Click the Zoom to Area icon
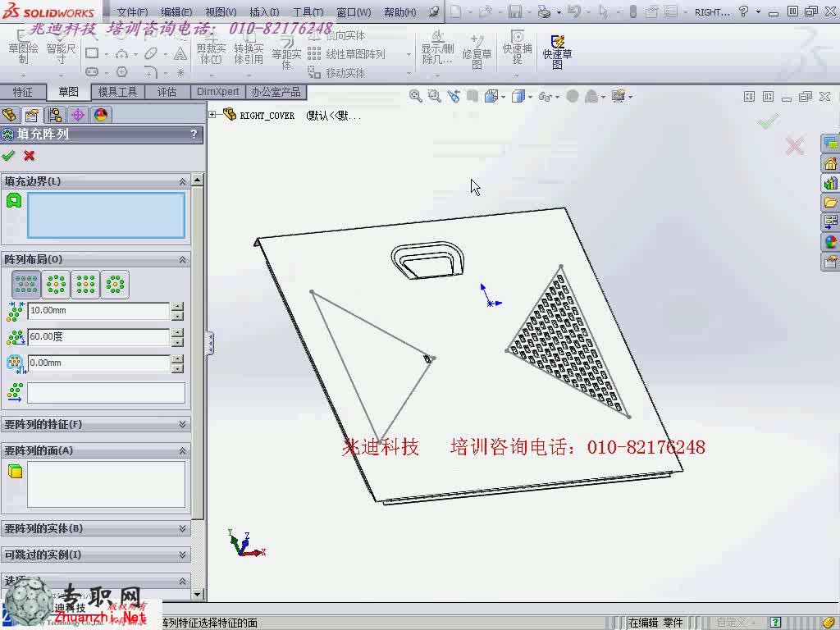Image resolution: width=840 pixels, height=630 pixels. pyautogui.click(x=435, y=96)
